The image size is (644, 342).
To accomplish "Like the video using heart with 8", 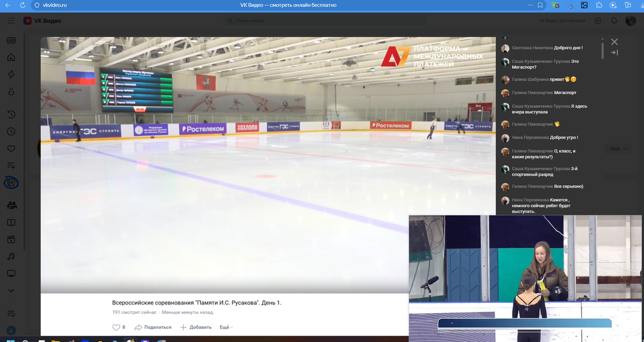I will click(119, 327).
